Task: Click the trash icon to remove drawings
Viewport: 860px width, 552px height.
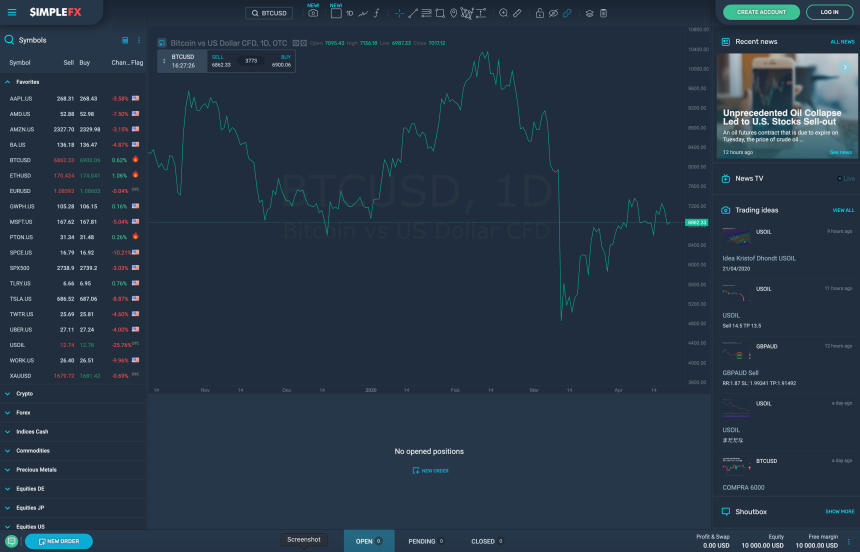Action: click(604, 14)
